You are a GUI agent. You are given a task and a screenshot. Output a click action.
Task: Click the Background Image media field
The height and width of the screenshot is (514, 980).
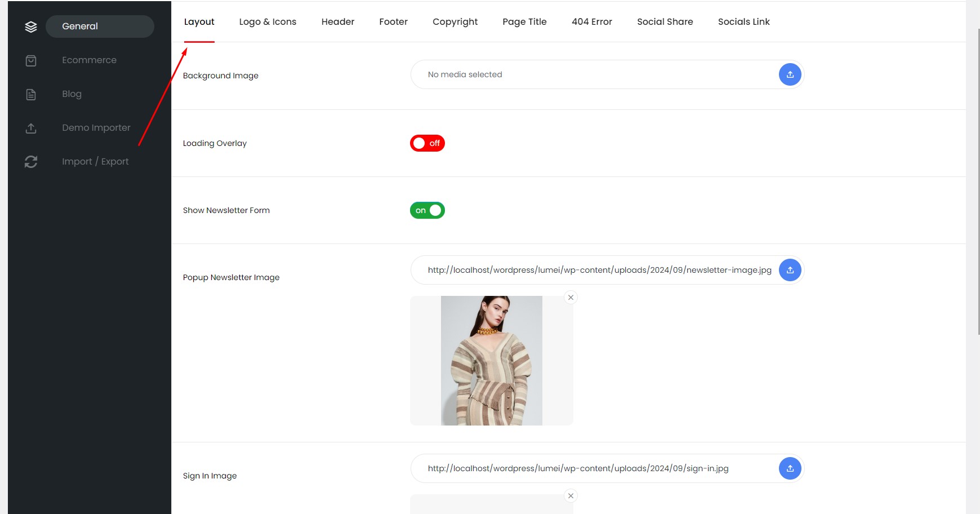(591, 74)
